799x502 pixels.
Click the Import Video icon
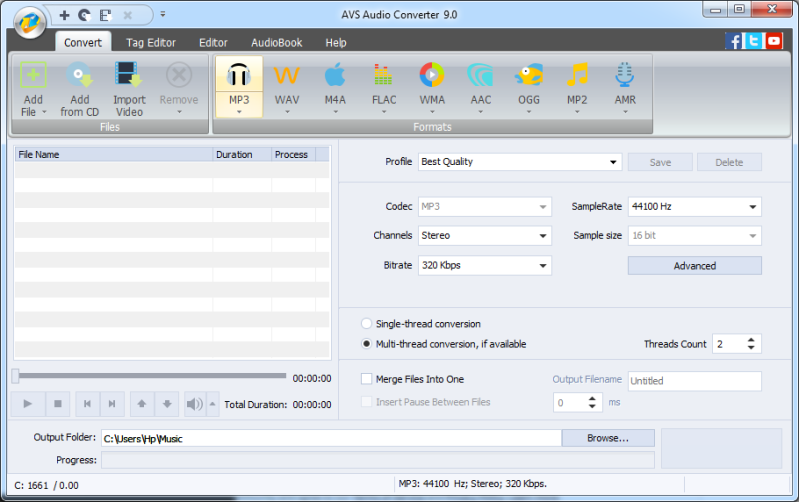click(x=128, y=76)
